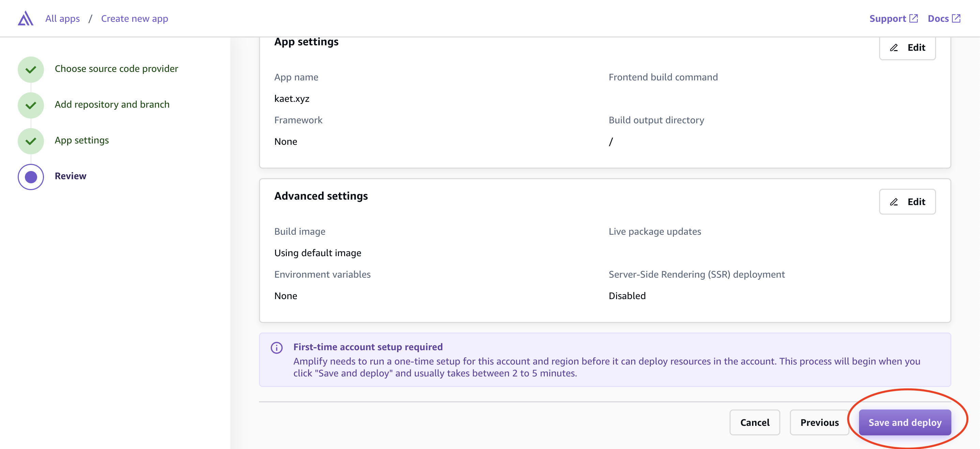This screenshot has height=449, width=980.
Task: Click the Framework field label
Action: point(298,120)
